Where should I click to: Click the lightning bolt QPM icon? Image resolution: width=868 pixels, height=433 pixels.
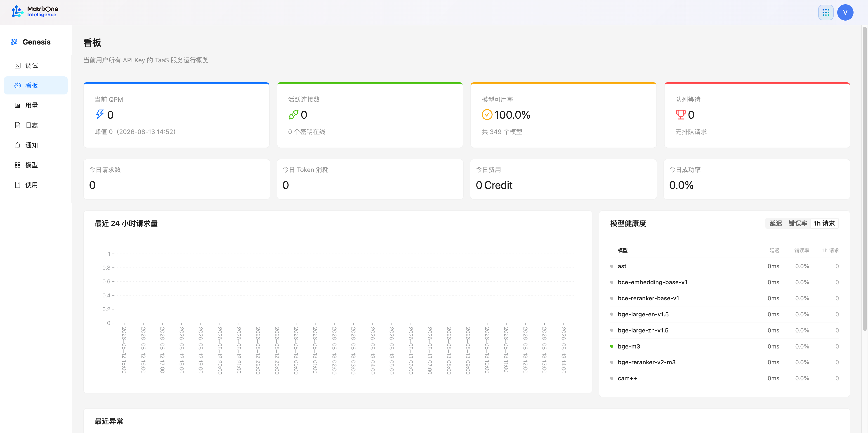click(x=99, y=115)
